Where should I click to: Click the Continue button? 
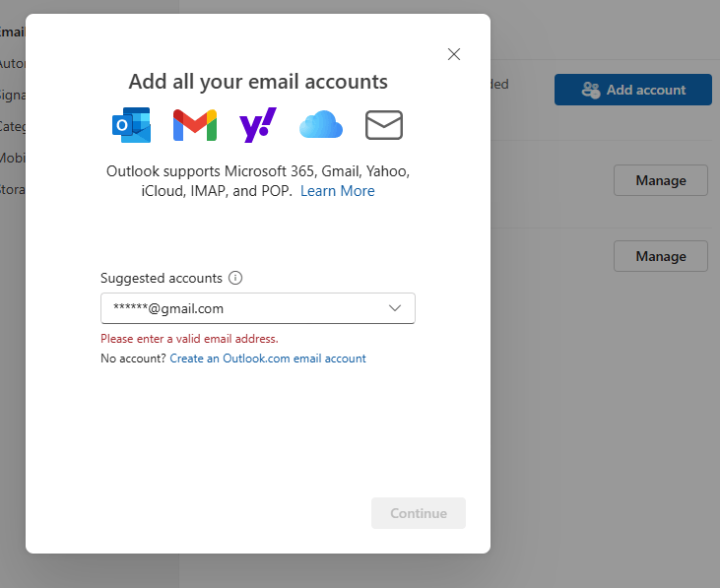pos(419,513)
